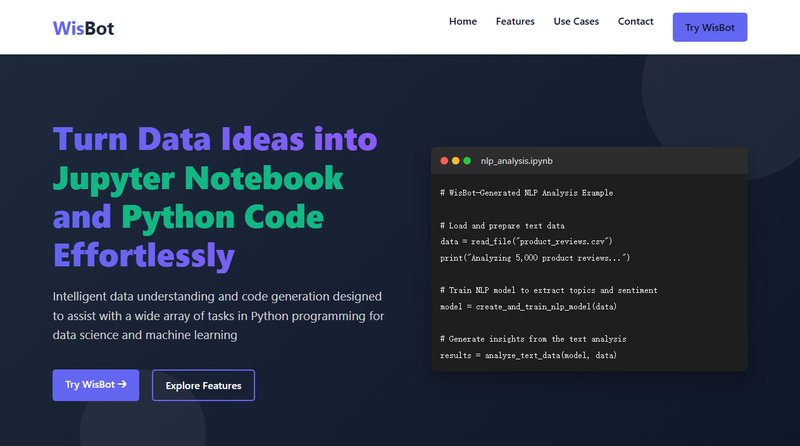This screenshot has width=800, height=446.
Task: Click the Explore Features button
Action: point(203,385)
